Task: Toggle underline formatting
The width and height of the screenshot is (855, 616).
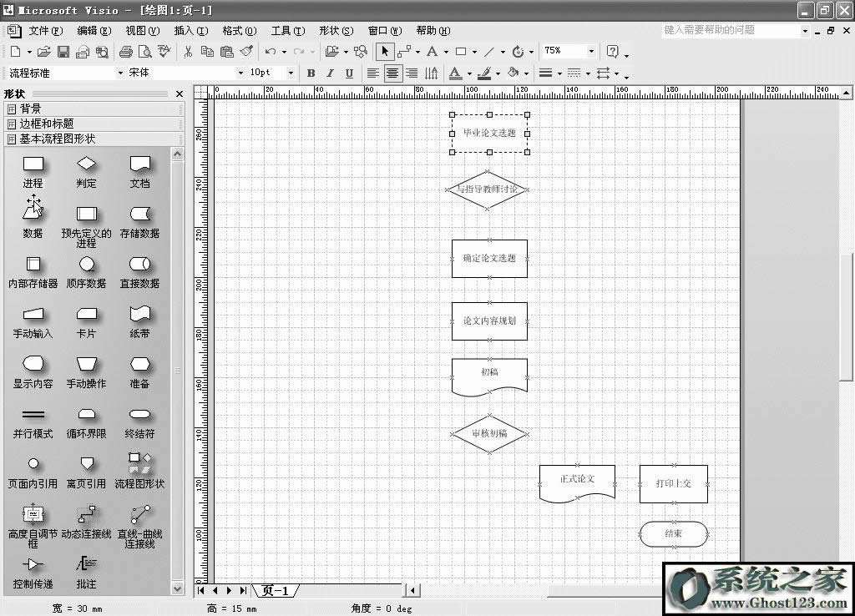Action: click(348, 73)
